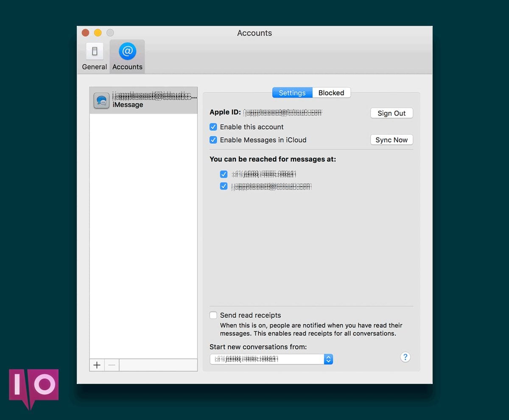
Task: Uncheck the blurred phone number reachability checkbox
Action: pos(224,174)
